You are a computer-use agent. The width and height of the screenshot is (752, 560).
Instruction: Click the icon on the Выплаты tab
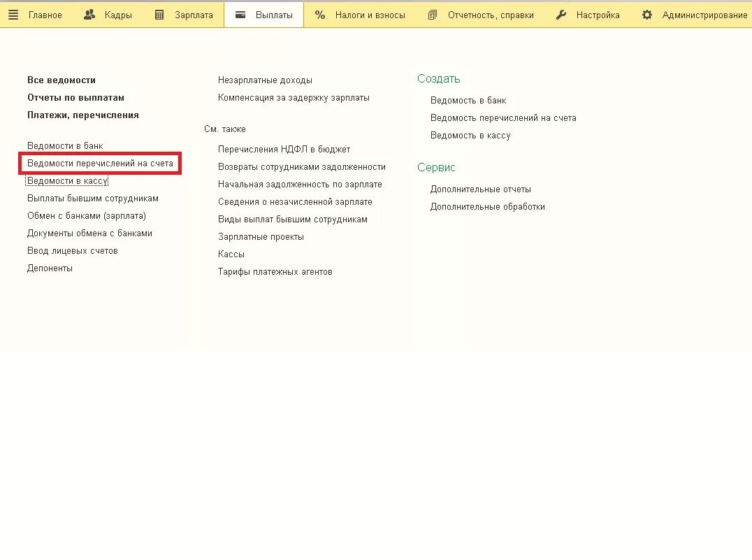[238, 13]
